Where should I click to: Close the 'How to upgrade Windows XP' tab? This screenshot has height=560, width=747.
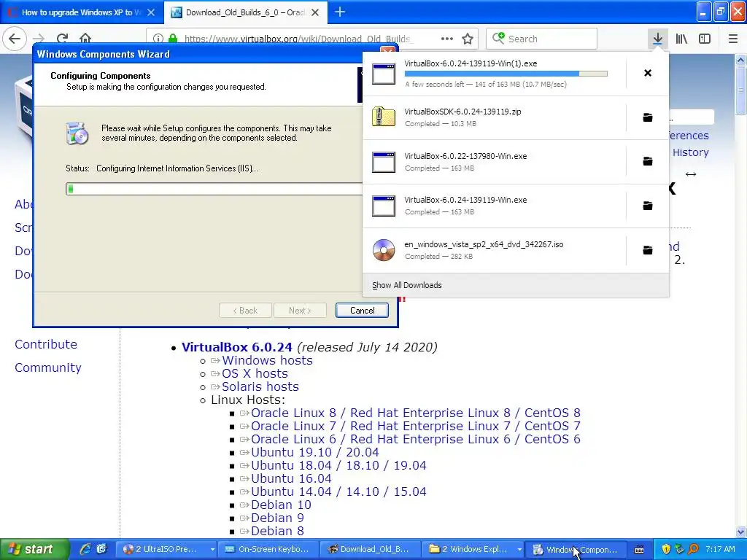pos(151,12)
